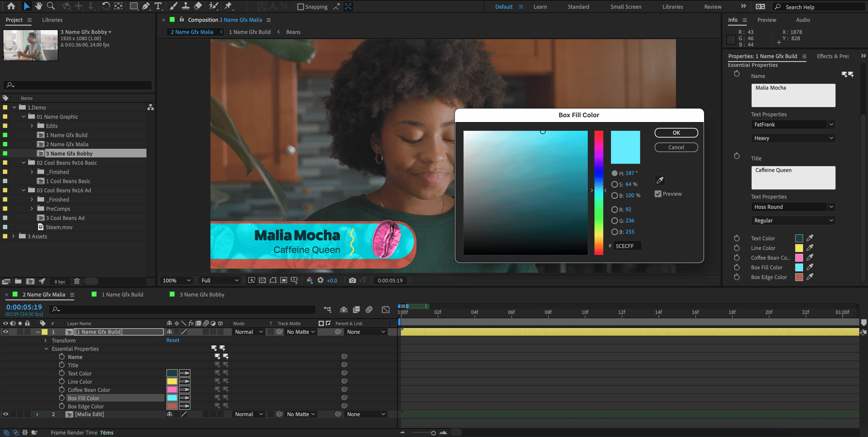
Task: Select the Type tool
Action: 158,6
